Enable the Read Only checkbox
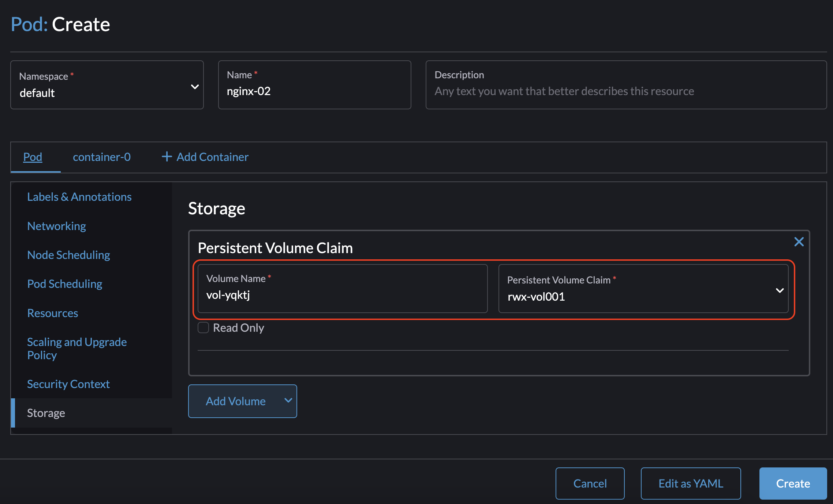The width and height of the screenshot is (833, 504). (203, 327)
